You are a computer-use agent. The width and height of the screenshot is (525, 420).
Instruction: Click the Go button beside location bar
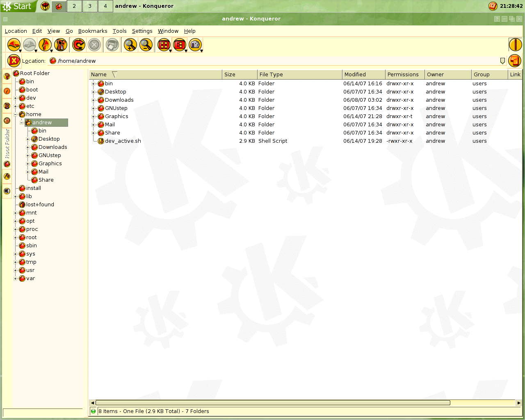click(x=514, y=61)
